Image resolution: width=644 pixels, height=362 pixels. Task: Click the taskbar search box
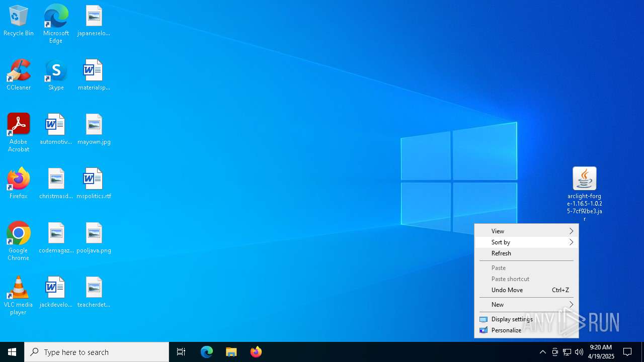(x=97, y=352)
